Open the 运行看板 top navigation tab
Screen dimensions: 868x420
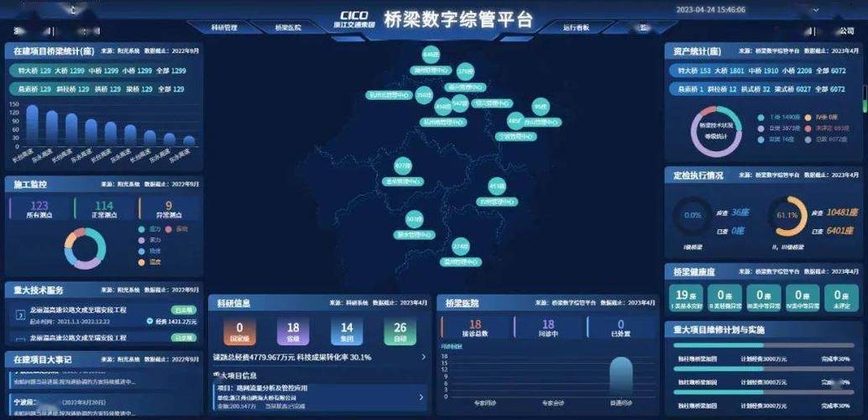click(576, 27)
